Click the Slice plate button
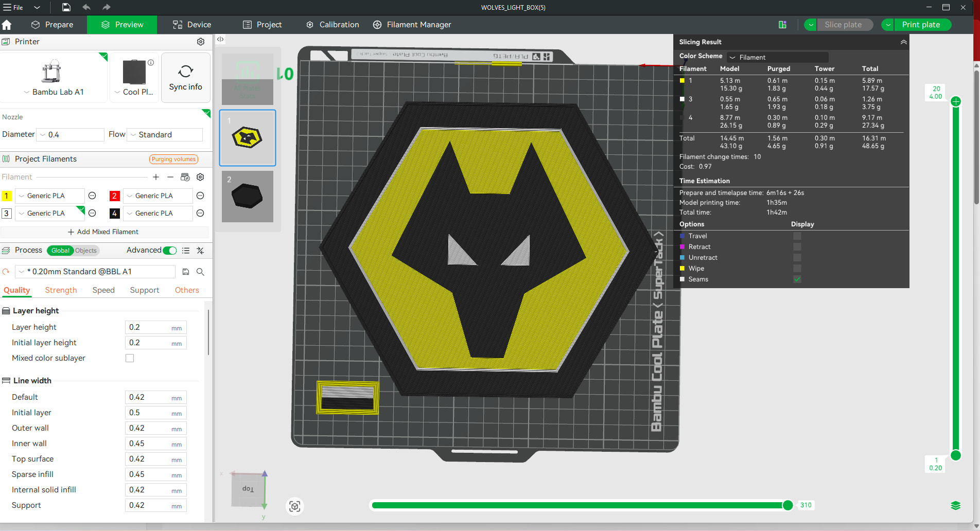 (845, 25)
